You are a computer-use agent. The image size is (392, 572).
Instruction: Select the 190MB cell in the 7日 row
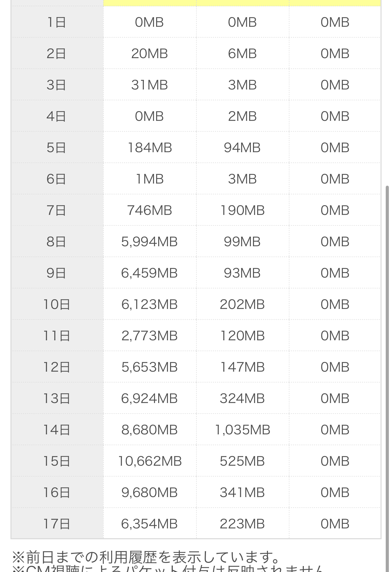[x=242, y=211]
